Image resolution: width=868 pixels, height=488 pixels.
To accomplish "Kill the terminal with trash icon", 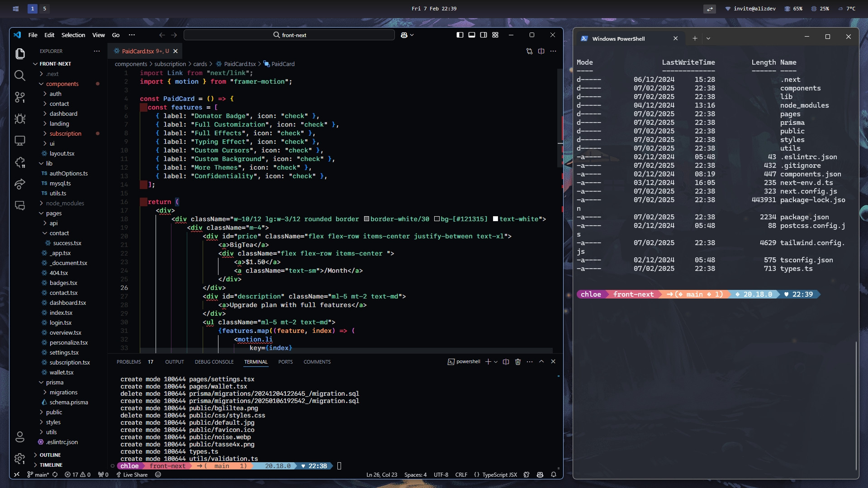I will 518,362.
